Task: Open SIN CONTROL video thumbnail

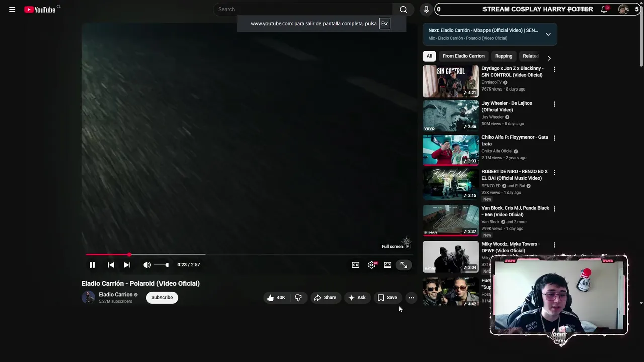Action: point(451,81)
